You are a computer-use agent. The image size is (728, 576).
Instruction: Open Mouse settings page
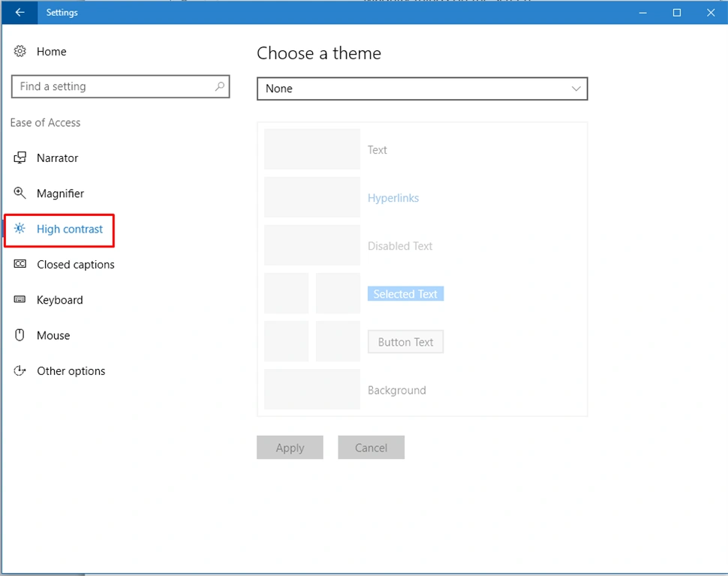tap(53, 335)
